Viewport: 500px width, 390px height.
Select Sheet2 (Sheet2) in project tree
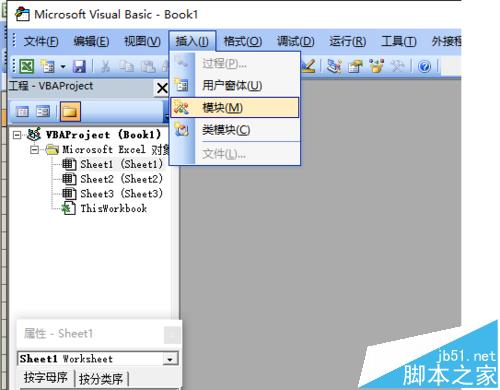pos(121,179)
